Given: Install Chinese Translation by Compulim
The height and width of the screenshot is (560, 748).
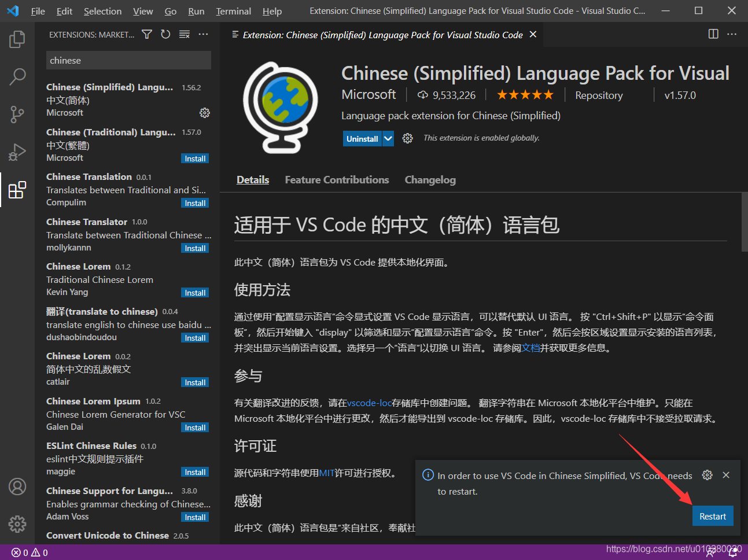Looking at the screenshot, I should point(195,203).
